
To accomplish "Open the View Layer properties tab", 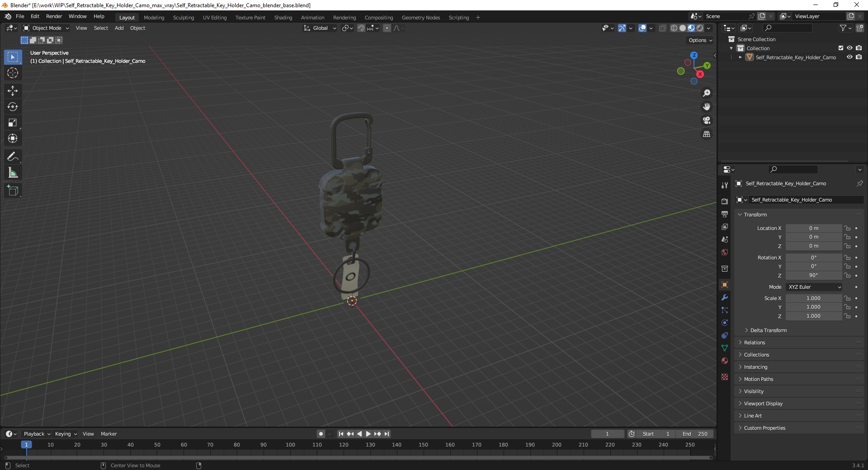I will point(725,227).
